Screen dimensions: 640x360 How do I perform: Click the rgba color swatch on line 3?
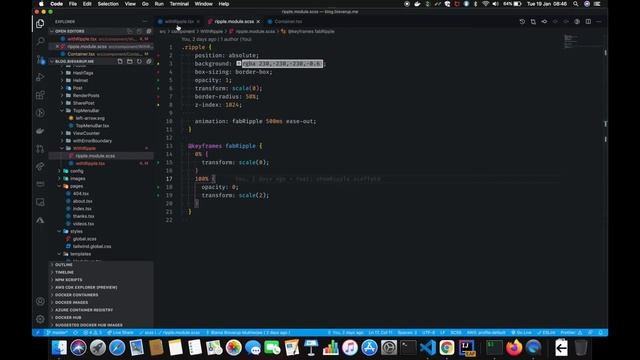(x=239, y=64)
